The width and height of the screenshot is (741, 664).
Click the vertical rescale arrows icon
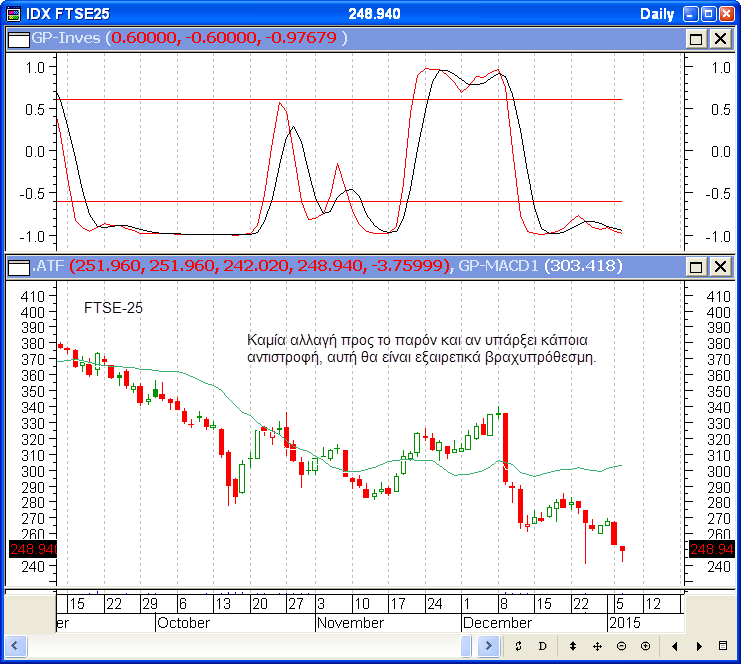point(573,646)
